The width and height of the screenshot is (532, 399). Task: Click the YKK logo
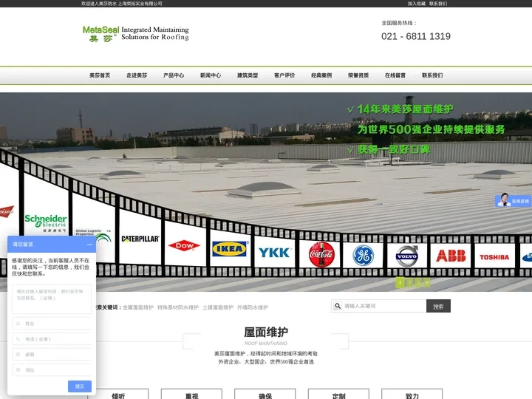pos(274,253)
